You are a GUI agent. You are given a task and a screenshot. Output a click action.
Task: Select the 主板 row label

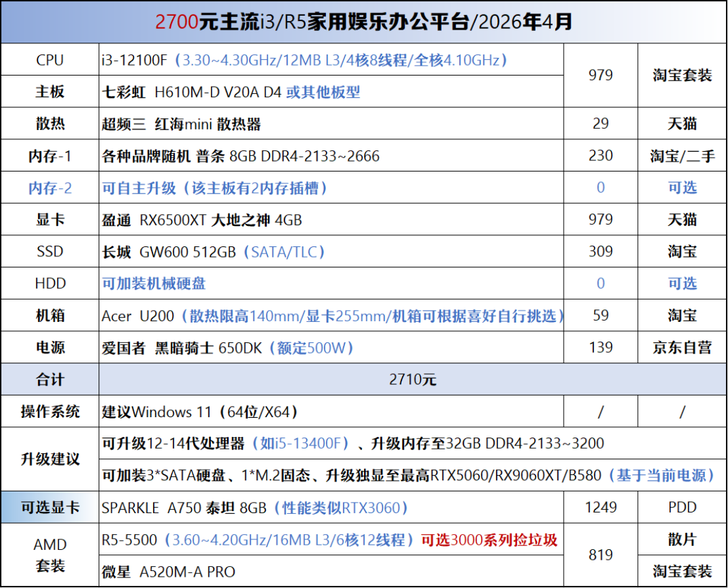50,92
